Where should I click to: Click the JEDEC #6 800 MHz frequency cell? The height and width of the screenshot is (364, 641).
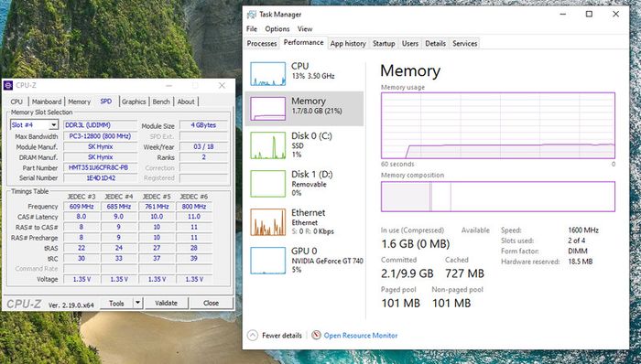click(194, 207)
